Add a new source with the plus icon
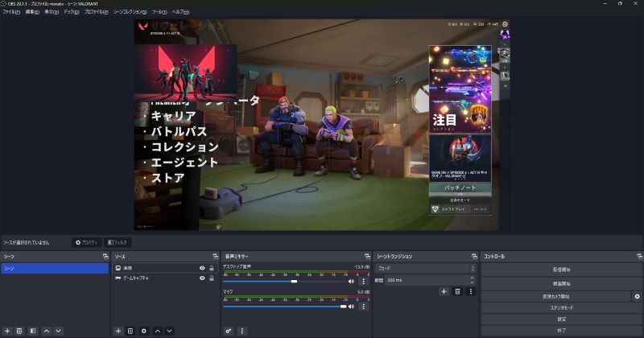Viewport: 644px width, 338px height. (x=118, y=331)
